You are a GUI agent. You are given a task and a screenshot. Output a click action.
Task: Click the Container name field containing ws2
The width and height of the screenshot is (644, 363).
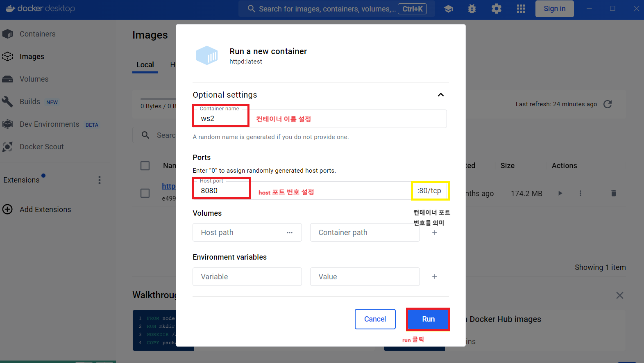pos(320,119)
